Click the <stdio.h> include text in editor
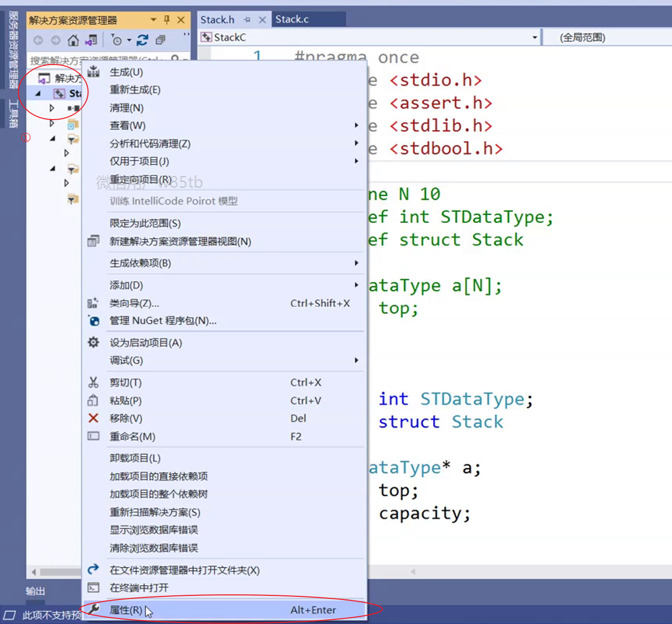Screen dimensions: 672x624 point(435,80)
